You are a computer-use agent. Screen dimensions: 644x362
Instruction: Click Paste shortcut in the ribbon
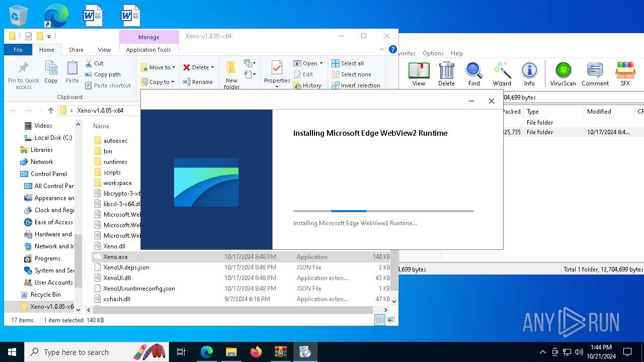[x=108, y=85]
